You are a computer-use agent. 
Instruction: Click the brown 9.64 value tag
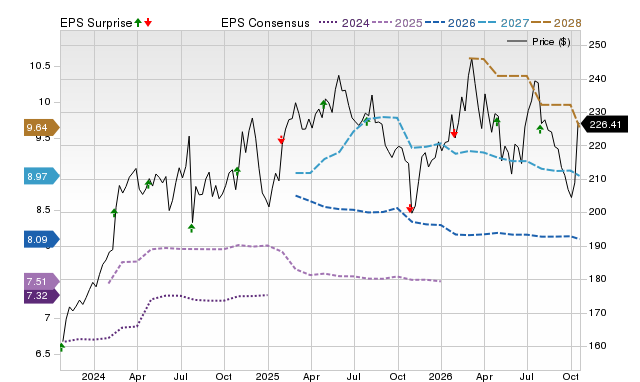click(x=42, y=128)
